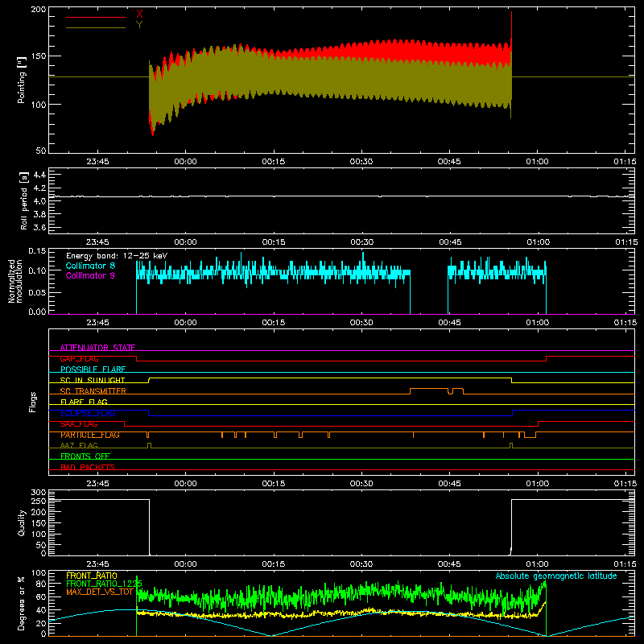Click the 23:45 tick under Pointing plot
Viewport: 644px width, 644px height.
point(97,162)
